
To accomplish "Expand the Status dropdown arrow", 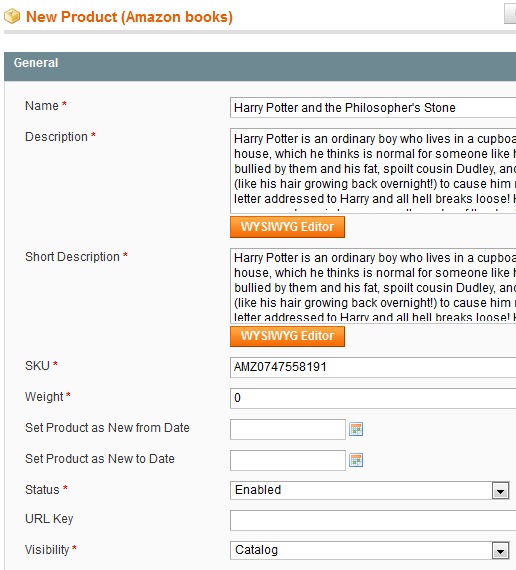I will point(500,491).
